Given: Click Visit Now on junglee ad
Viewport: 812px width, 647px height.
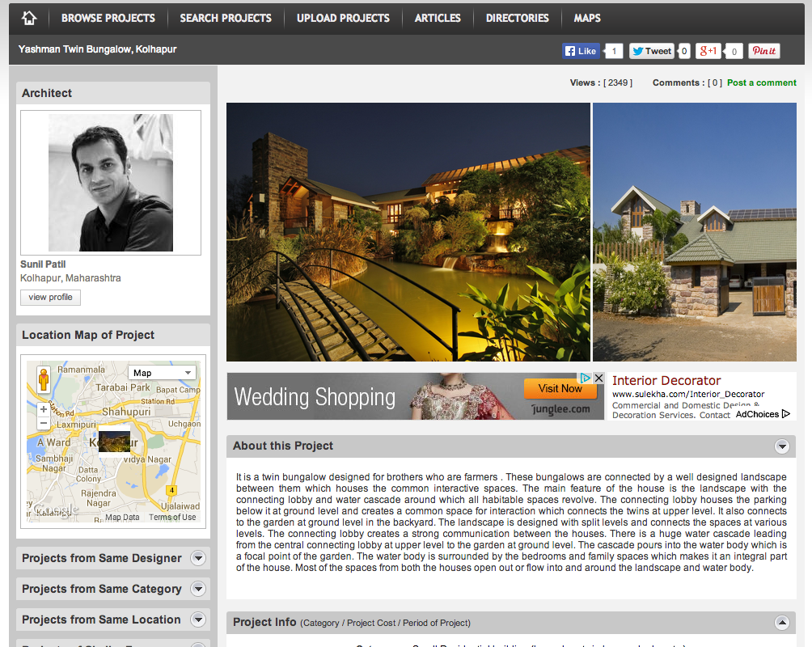Looking at the screenshot, I should [560, 388].
